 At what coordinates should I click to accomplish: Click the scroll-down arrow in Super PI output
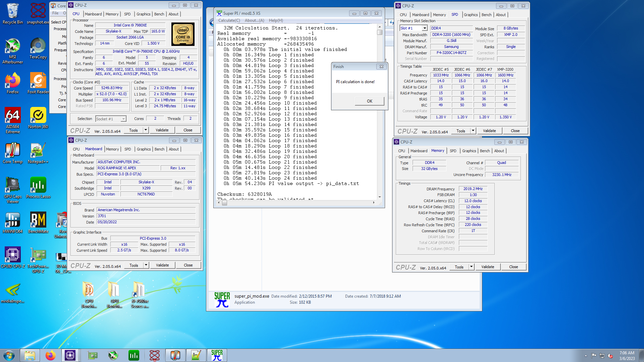(x=380, y=197)
